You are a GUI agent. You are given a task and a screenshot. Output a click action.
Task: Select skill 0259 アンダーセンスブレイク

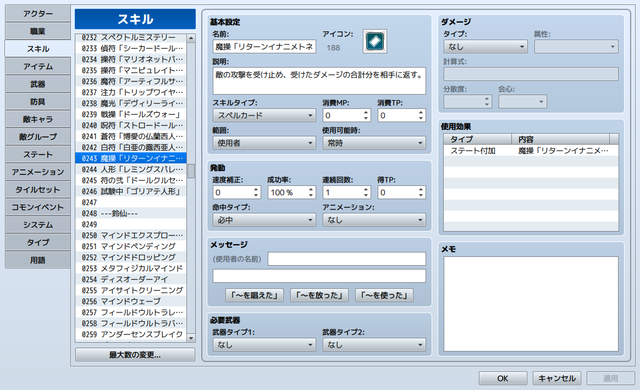pyautogui.click(x=131, y=335)
